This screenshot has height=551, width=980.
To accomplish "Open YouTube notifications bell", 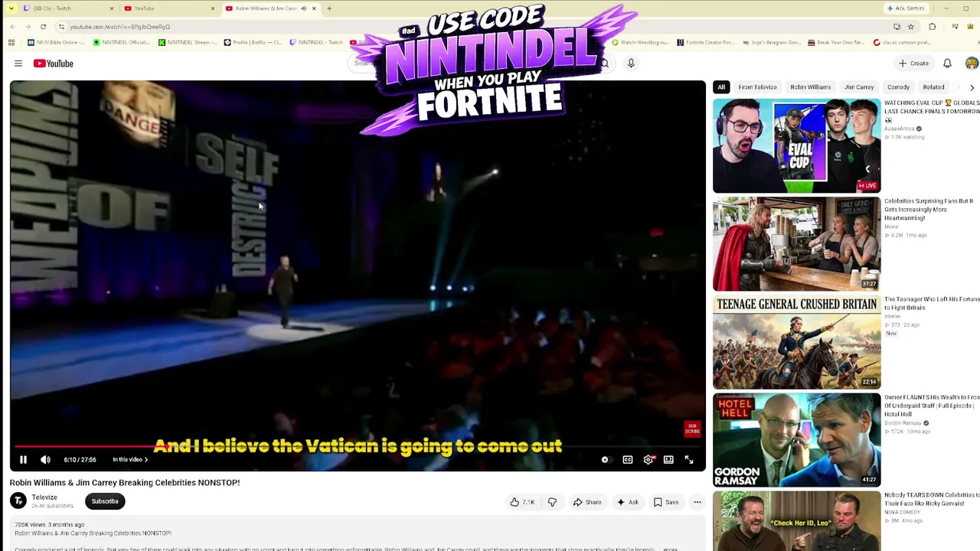I will pyautogui.click(x=947, y=64).
